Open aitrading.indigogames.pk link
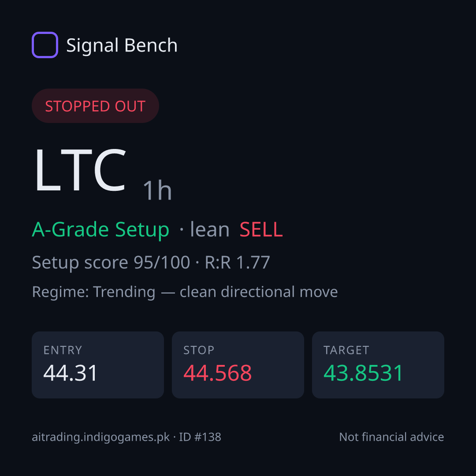Viewport: 476px width, 476px height. click(x=101, y=437)
